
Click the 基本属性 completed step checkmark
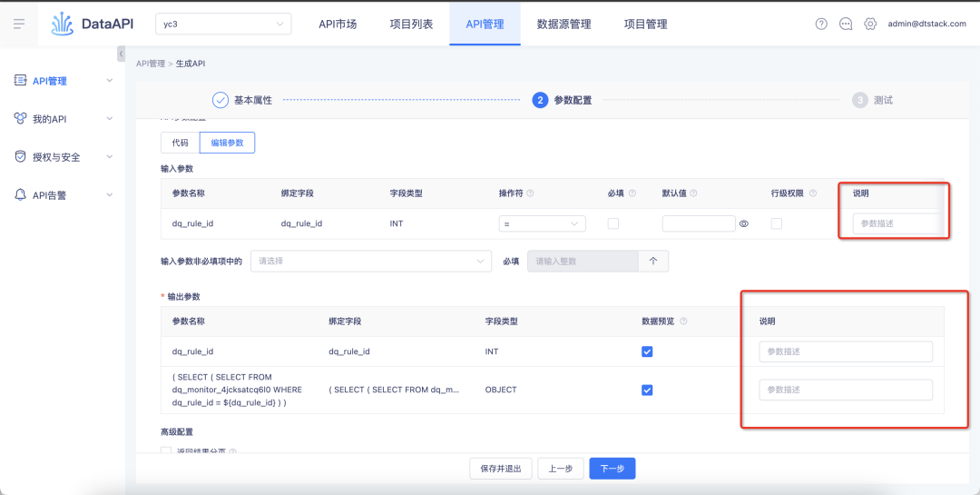coord(220,100)
